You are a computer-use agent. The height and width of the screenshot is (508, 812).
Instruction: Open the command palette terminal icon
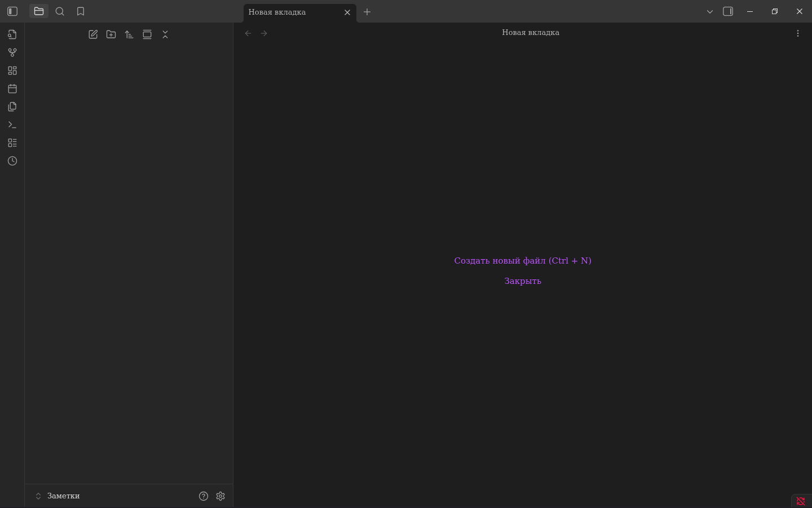pos(12,125)
